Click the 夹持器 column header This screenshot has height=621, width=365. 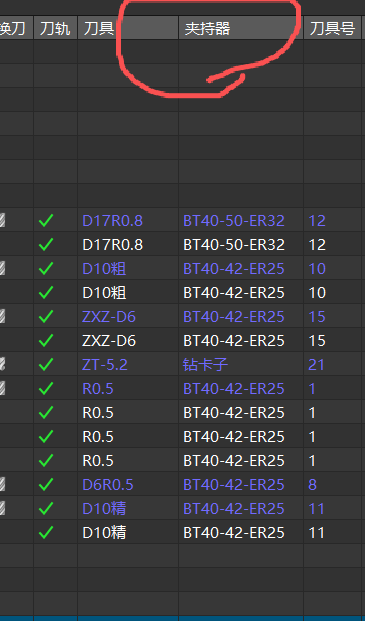(241, 28)
